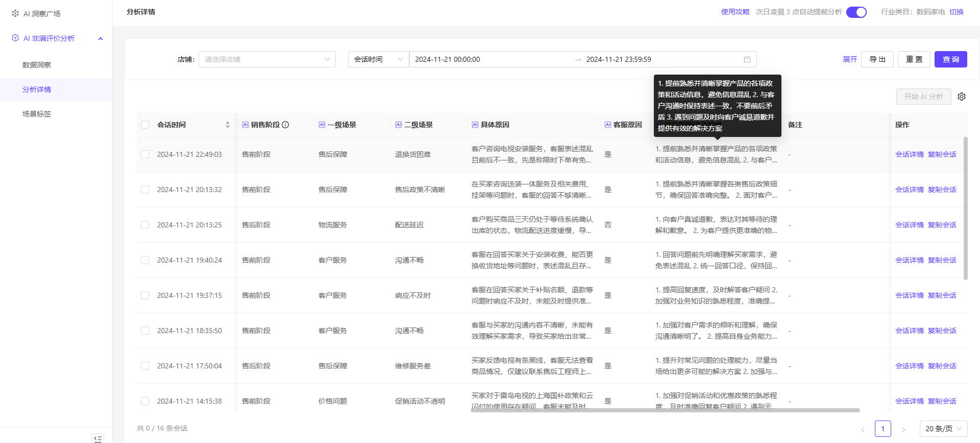
Task: Click AI badge before 客服原因 header
Action: [607, 125]
